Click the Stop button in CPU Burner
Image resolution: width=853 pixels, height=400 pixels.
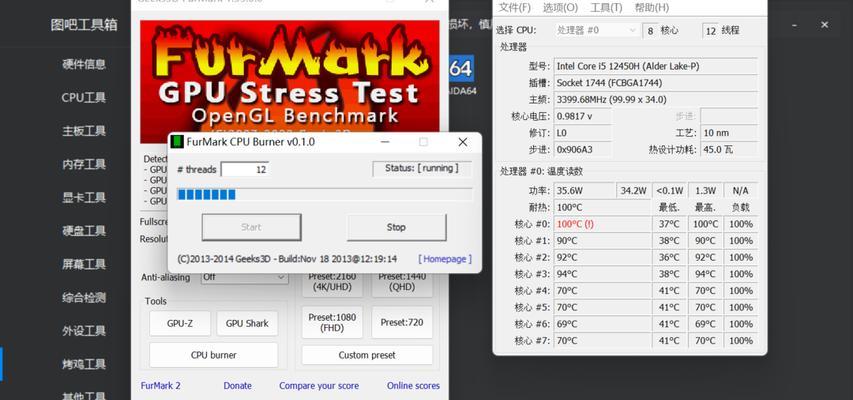click(x=396, y=227)
